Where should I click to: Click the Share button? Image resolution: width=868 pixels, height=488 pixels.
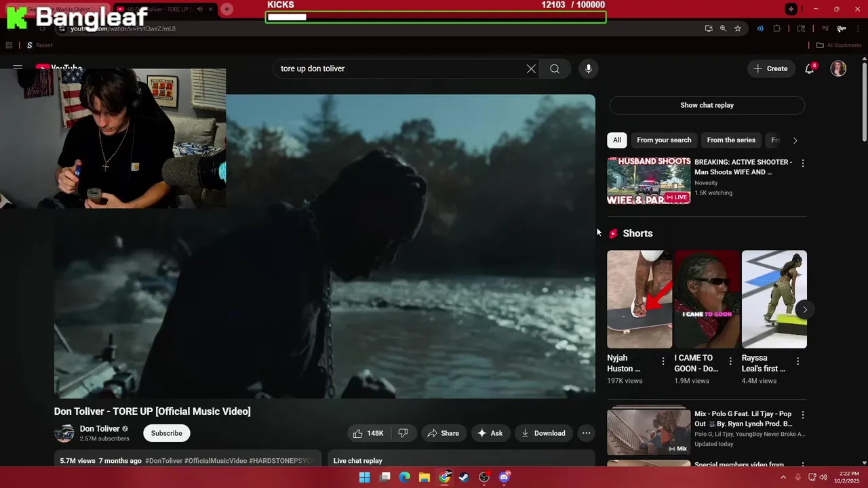click(443, 433)
